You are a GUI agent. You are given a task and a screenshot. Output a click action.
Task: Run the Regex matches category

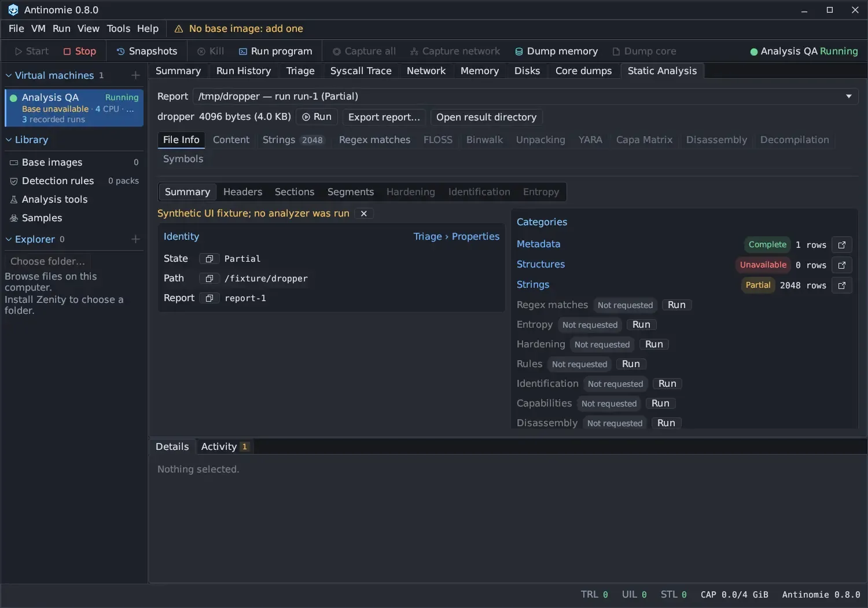coord(676,305)
